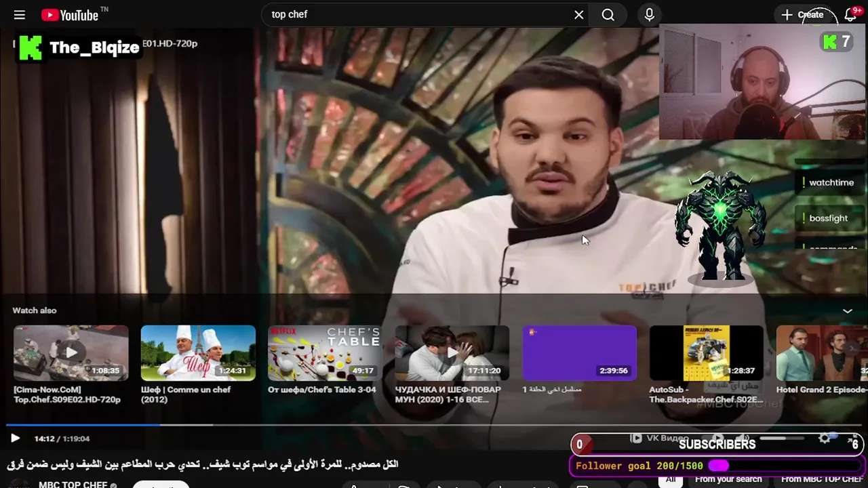Open the MBC TOP CHEF channel name

(73, 485)
